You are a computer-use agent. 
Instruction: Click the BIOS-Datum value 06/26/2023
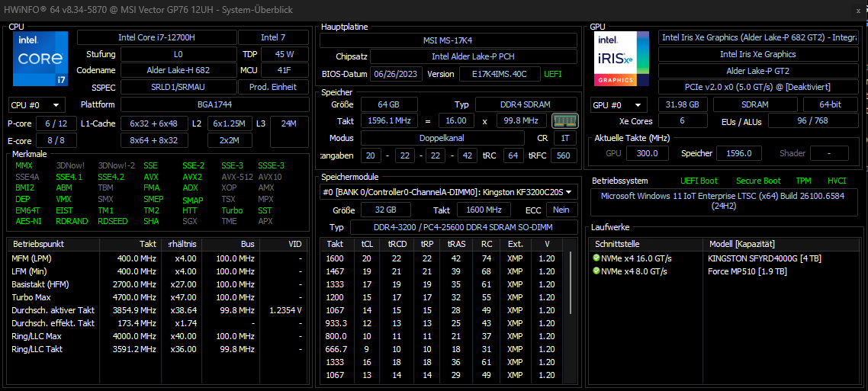click(397, 74)
